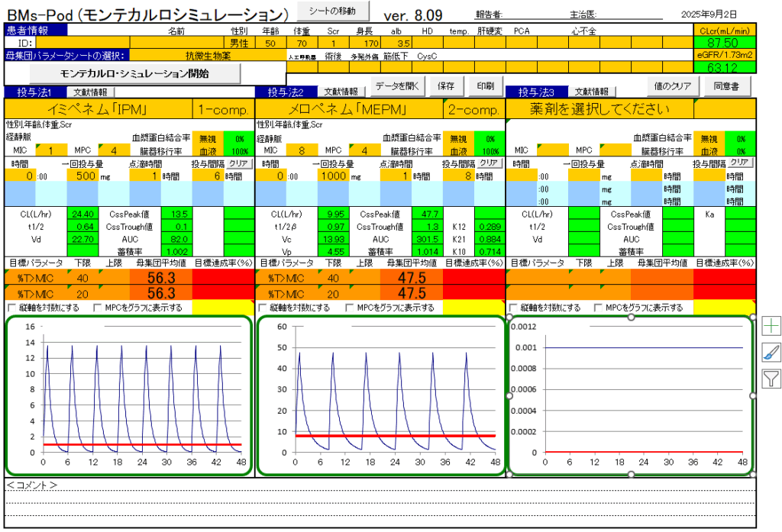Click the top-middle resize handle of the selected chart
The width and height of the screenshot is (782, 532).
631,317
